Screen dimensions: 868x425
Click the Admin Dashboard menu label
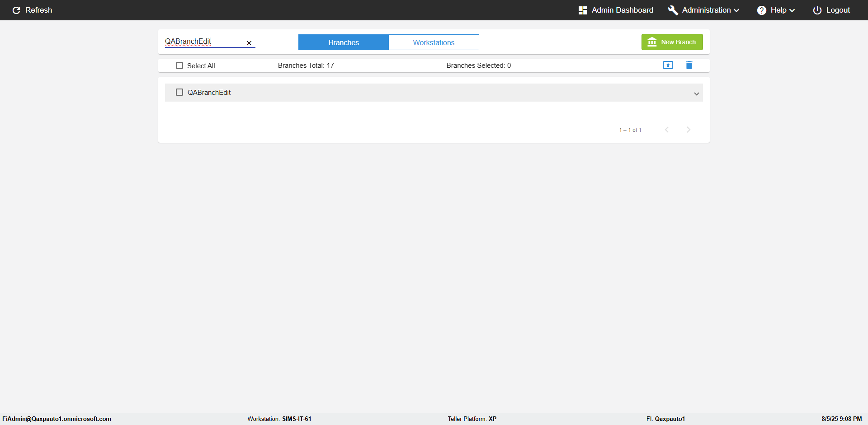click(623, 10)
